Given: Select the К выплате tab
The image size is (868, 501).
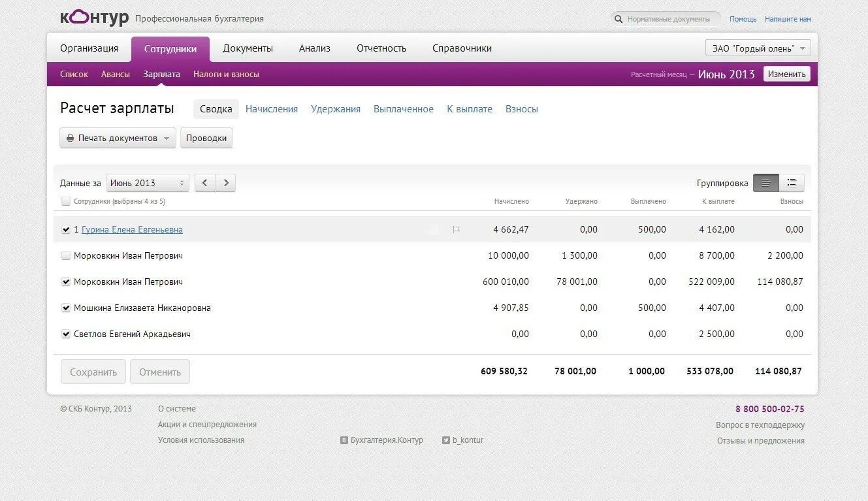Looking at the screenshot, I should coord(470,109).
